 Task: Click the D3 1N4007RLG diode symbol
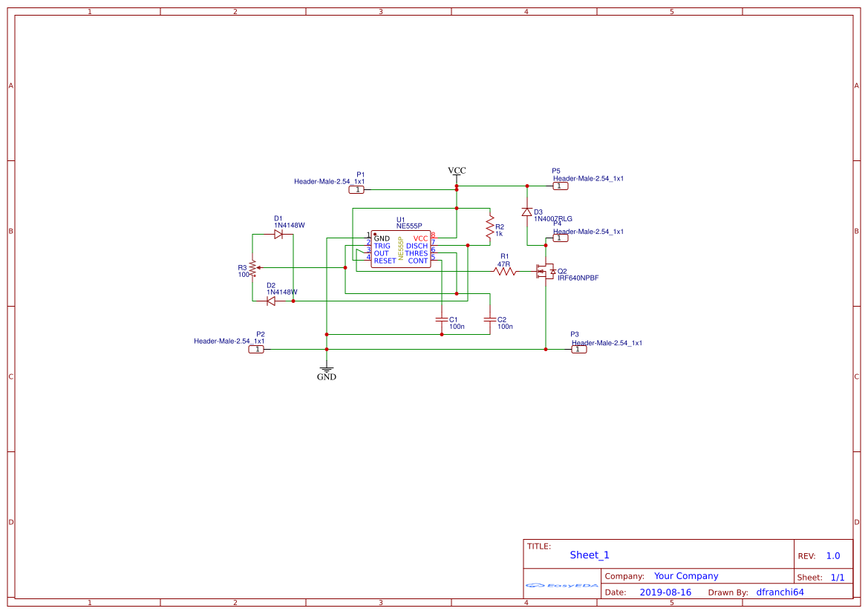click(x=527, y=212)
